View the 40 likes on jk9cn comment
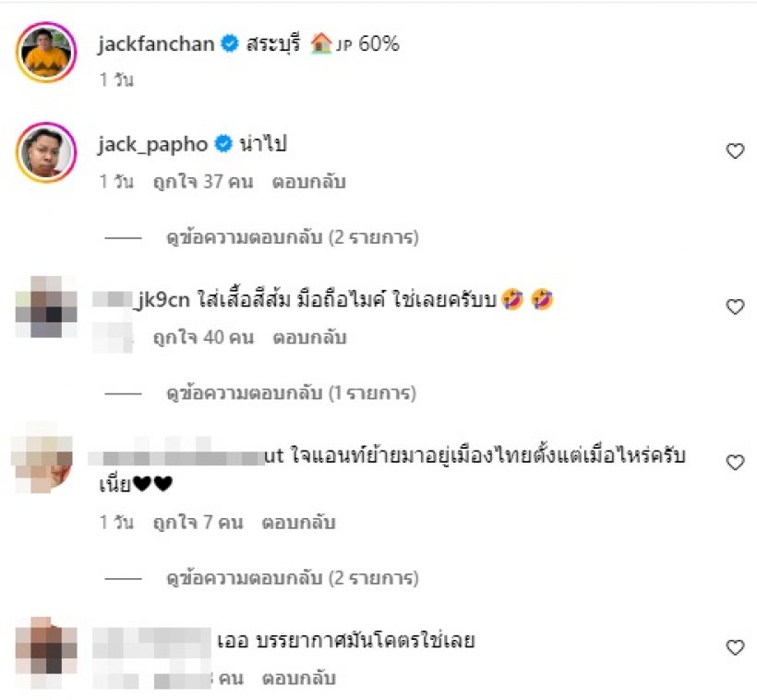The image size is (757, 700). [203, 338]
